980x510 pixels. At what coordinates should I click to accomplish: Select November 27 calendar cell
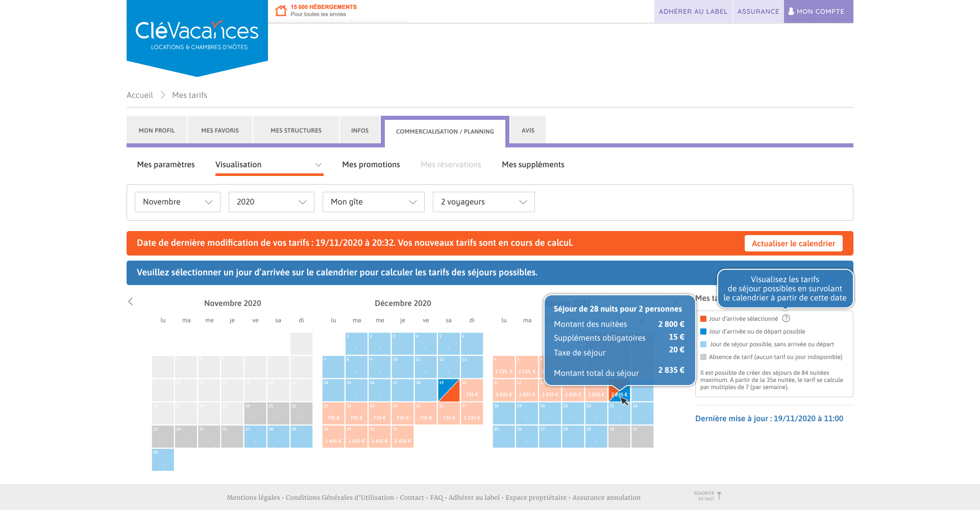pos(255,437)
